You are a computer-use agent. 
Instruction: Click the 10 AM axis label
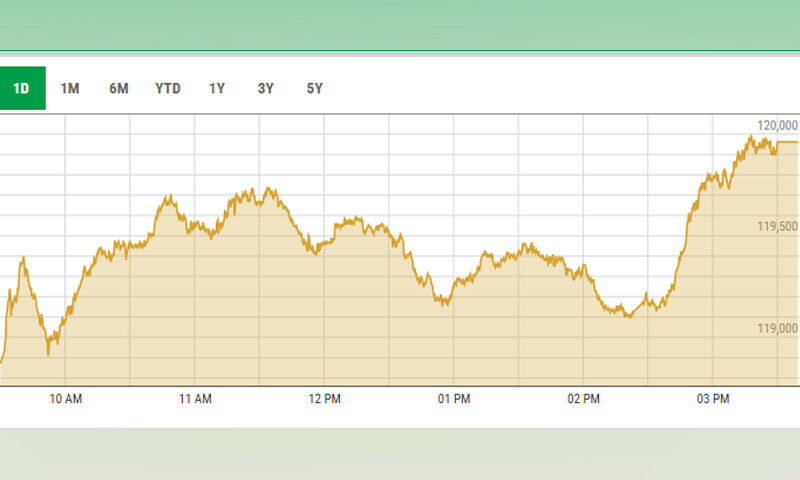pos(65,400)
